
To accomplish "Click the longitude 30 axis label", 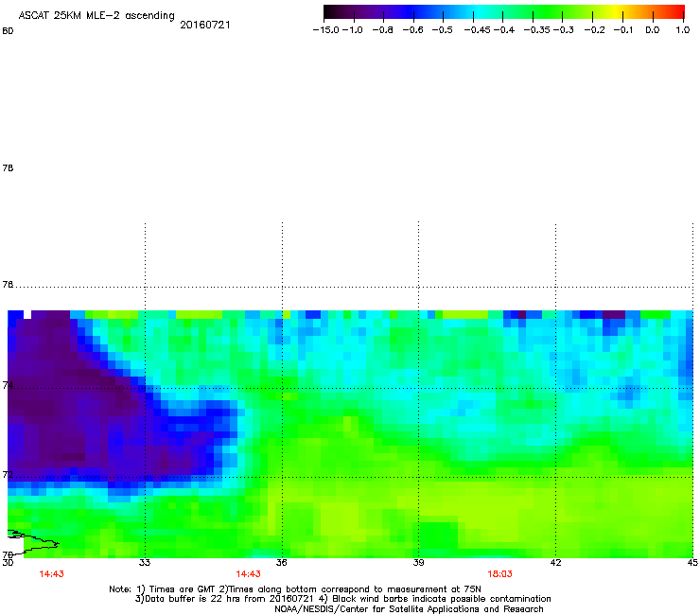I will coord(8,563).
